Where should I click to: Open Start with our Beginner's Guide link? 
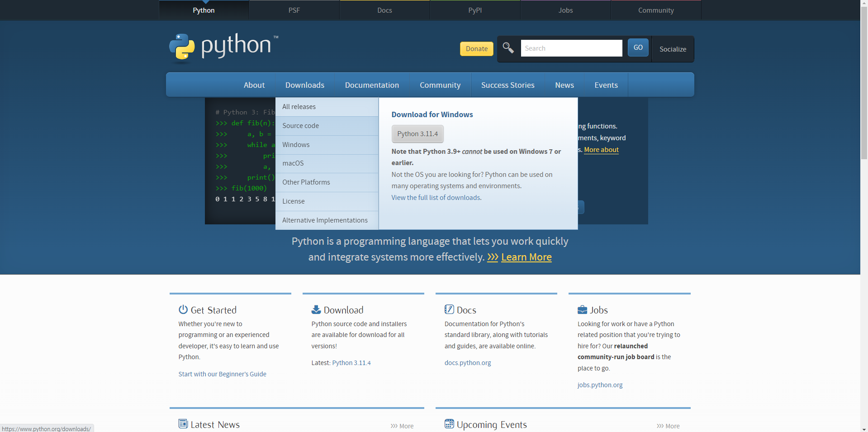pos(223,374)
